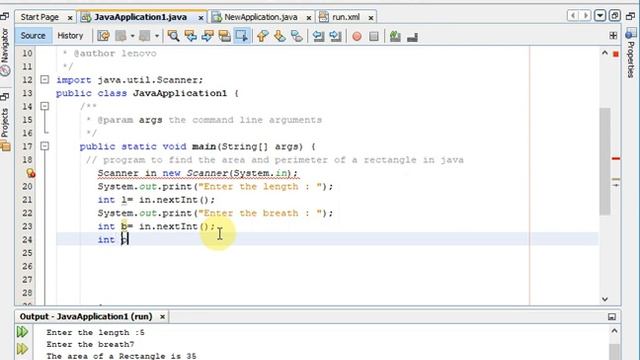Click the upper green Re-run icon in Output
640x360 pixels.
pyautogui.click(x=22, y=332)
